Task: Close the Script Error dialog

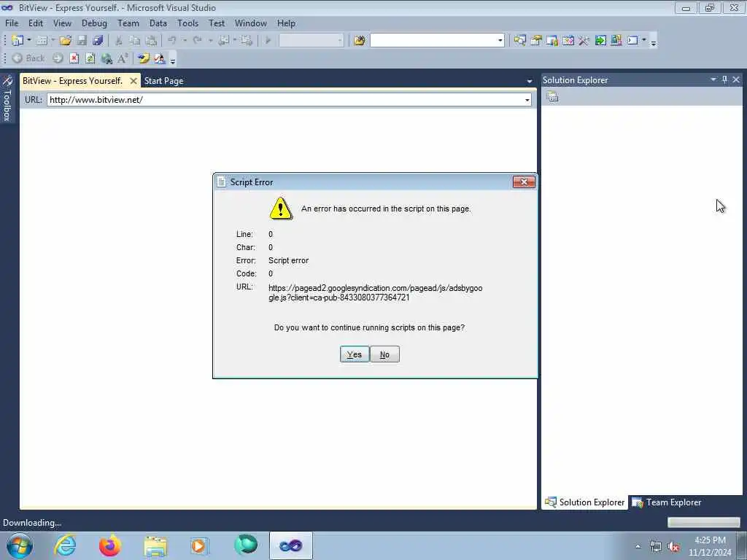Action: [x=524, y=182]
